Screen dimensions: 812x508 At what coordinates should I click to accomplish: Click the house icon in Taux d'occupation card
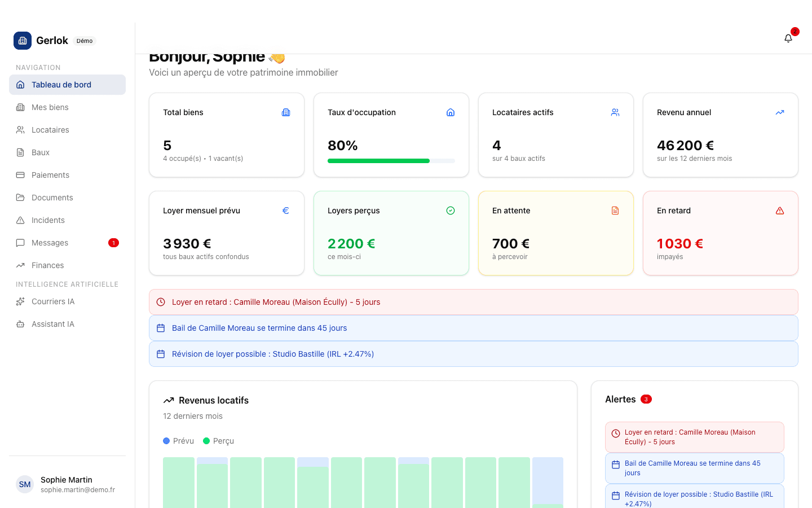tap(451, 112)
